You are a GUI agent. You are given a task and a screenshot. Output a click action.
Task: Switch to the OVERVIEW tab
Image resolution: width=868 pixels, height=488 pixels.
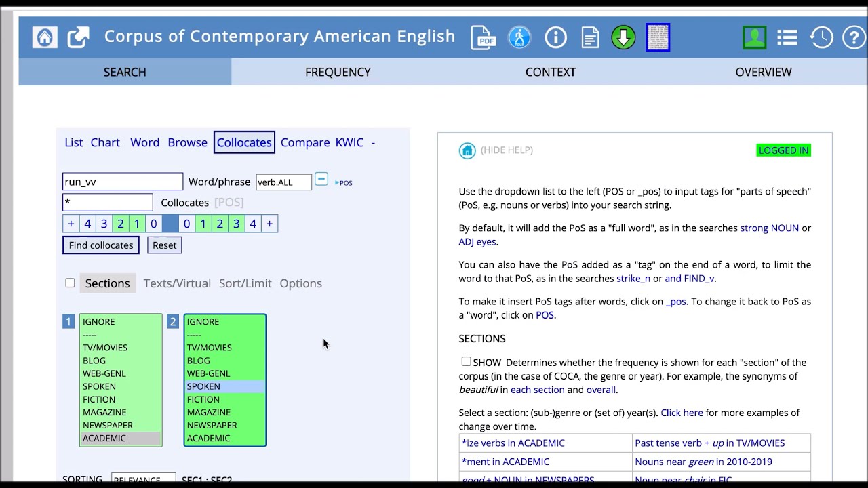764,72
